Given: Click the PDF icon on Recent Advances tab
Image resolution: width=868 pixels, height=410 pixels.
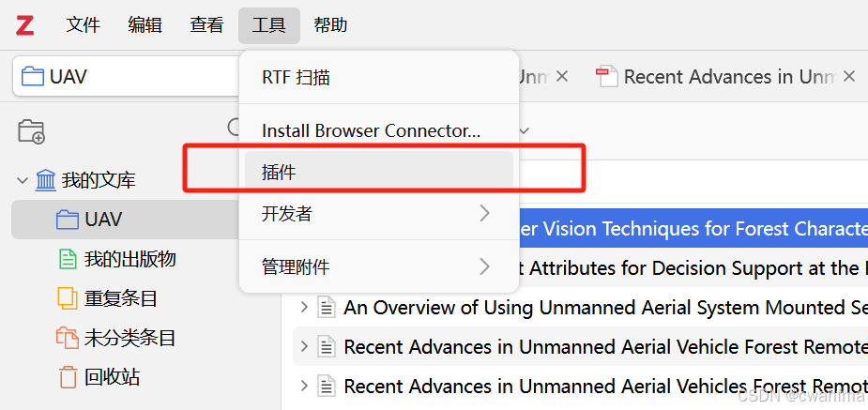Looking at the screenshot, I should point(607,77).
